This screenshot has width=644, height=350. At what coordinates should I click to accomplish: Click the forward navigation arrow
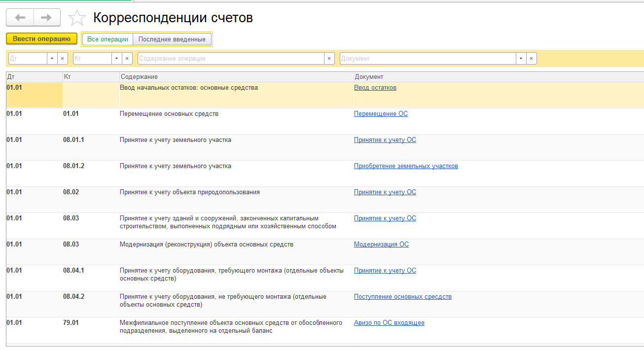pyautogui.click(x=47, y=18)
